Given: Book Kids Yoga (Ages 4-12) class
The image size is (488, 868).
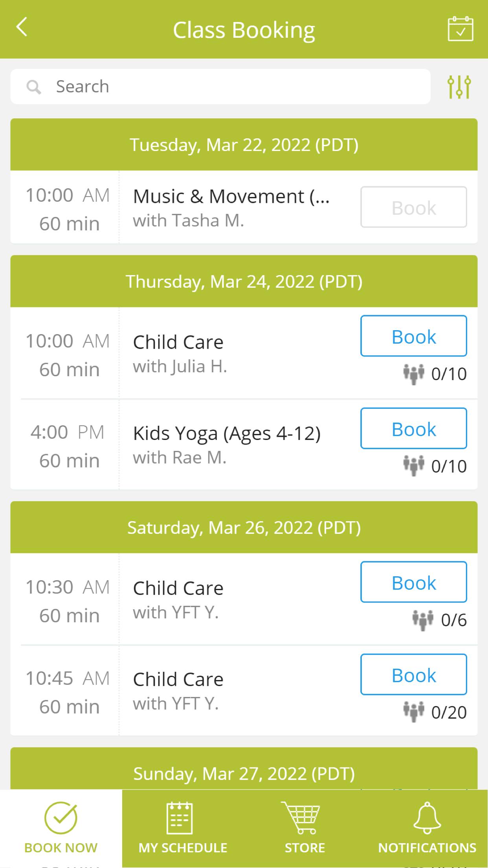Looking at the screenshot, I should click(x=414, y=428).
